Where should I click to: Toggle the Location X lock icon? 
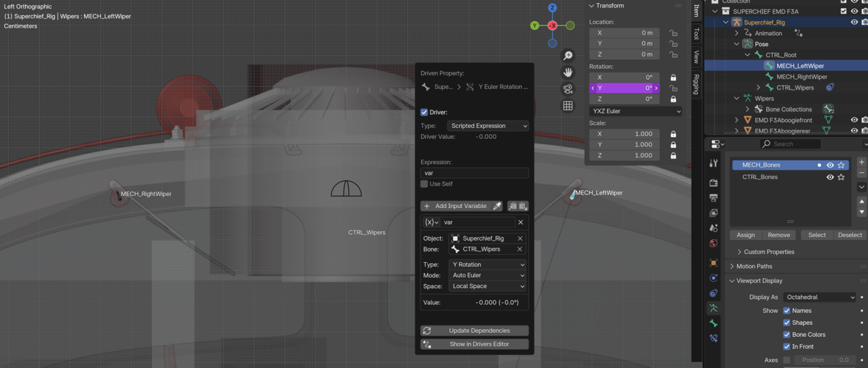click(673, 33)
